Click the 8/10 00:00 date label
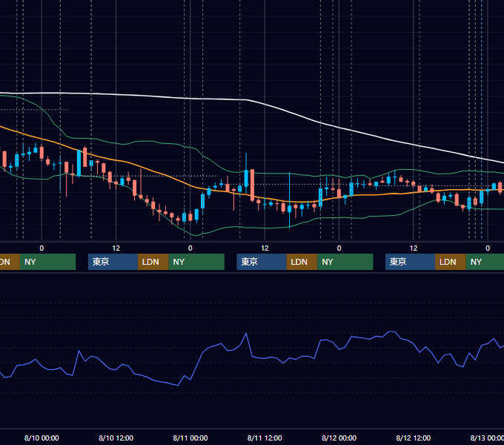Screen dimensions: 504x445 (x=42, y=438)
